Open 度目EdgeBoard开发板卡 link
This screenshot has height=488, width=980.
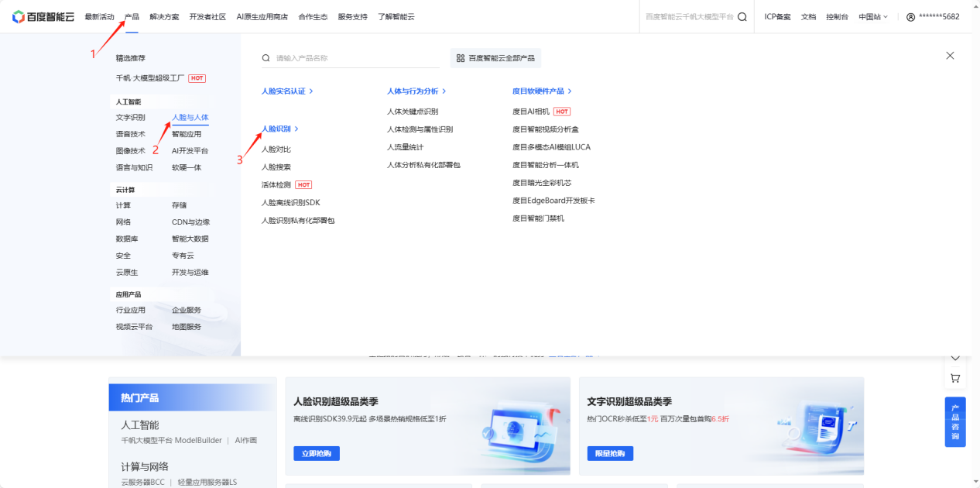pyautogui.click(x=553, y=201)
